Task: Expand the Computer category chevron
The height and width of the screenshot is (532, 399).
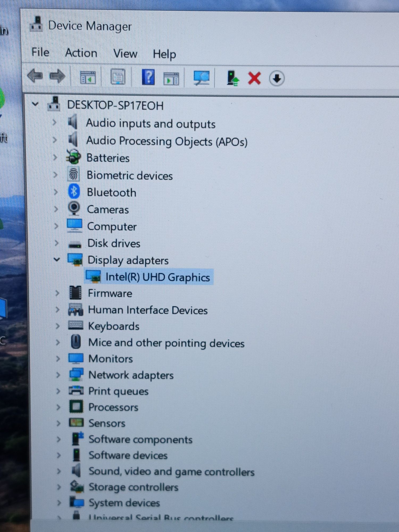Action: point(56,226)
